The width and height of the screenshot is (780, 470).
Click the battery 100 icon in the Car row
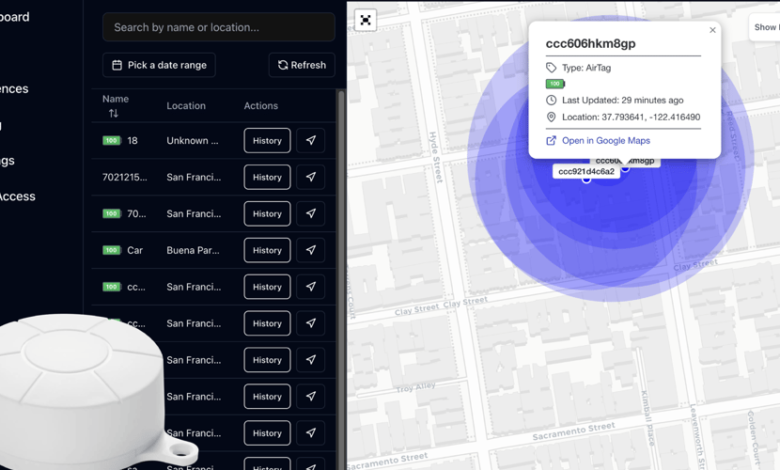click(111, 250)
